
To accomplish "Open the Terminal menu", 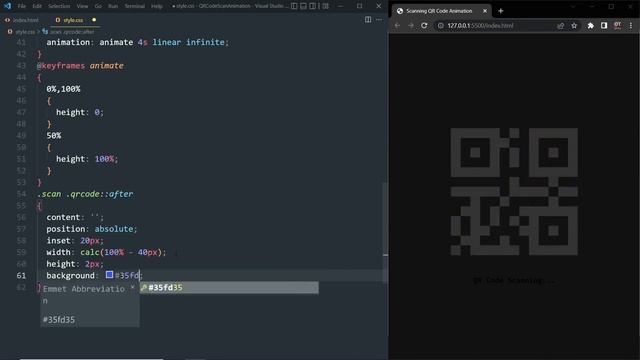I will click(135, 6).
